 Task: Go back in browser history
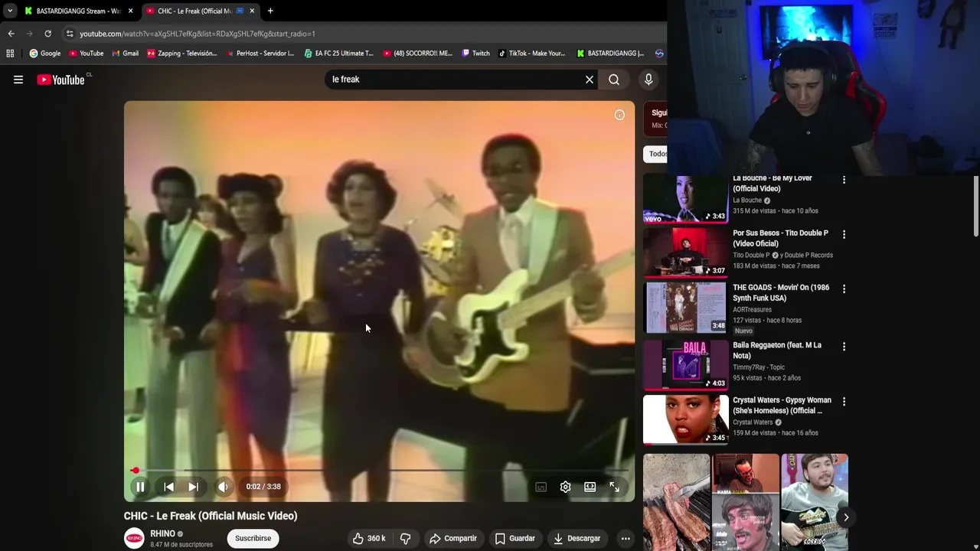tap(11, 34)
